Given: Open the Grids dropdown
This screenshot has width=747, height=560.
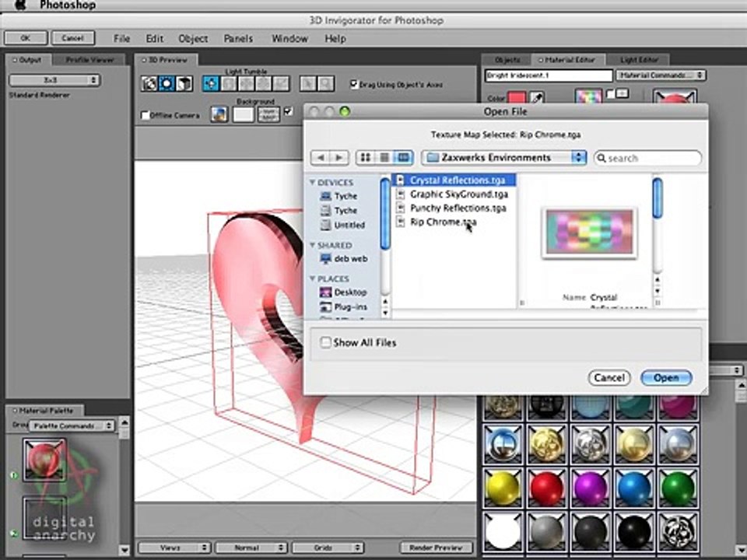Looking at the screenshot, I should click(328, 548).
